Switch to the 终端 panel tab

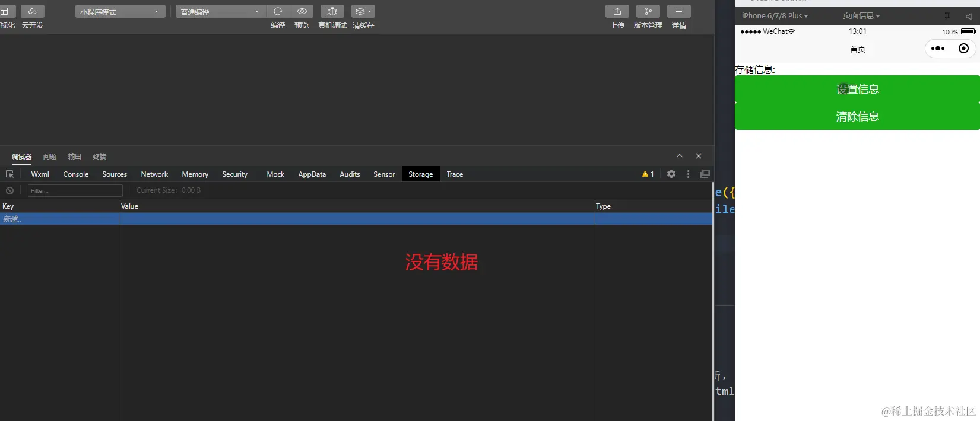coord(100,157)
